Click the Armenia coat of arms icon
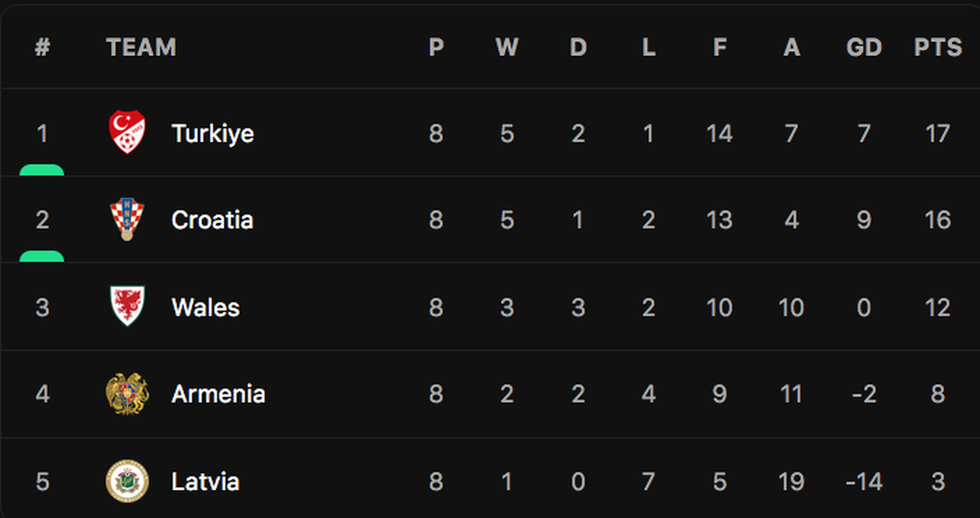The width and height of the screenshot is (980, 518). 127,394
